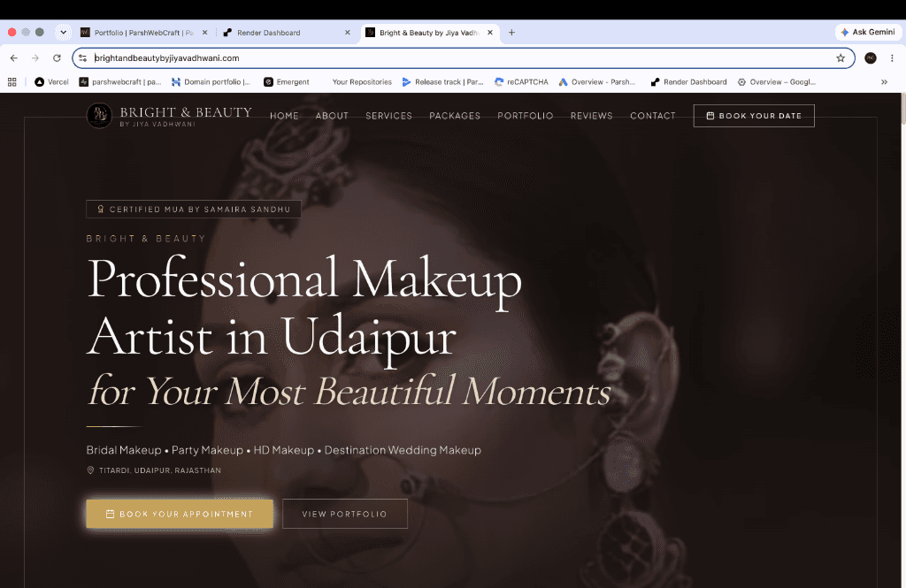View site information icon in address bar
This screenshot has height=588, width=906.
pos(83,57)
